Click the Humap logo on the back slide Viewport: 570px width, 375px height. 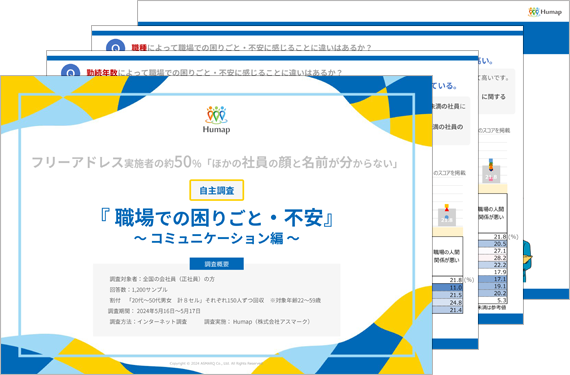(x=545, y=12)
